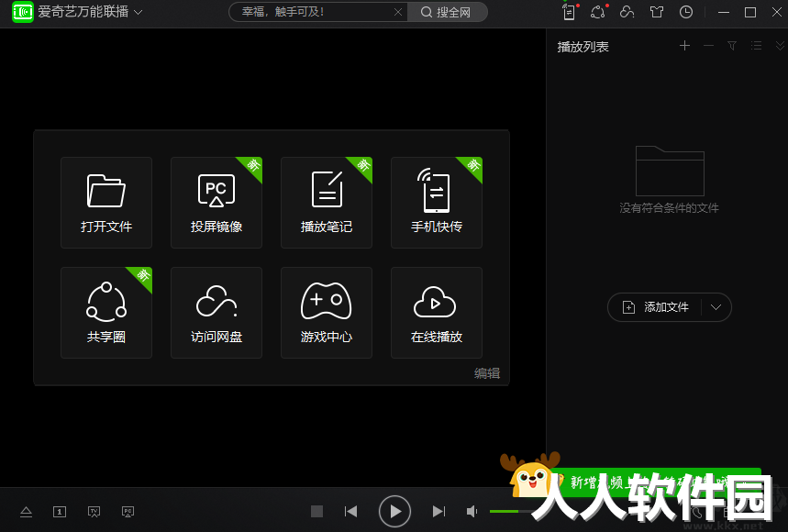This screenshot has height=532, width=788.
Task: Open the 访问网盘 tile in the center grid
Action: (x=216, y=313)
